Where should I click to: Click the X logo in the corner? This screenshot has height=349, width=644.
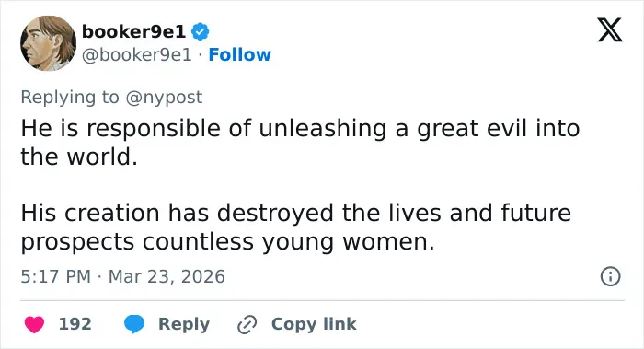coord(610,30)
